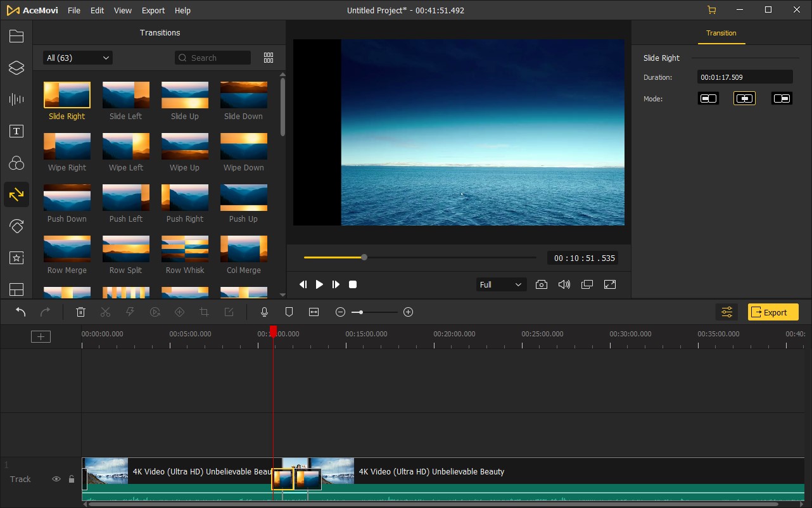Open the Edit menu
The height and width of the screenshot is (508, 812).
click(97, 11)
